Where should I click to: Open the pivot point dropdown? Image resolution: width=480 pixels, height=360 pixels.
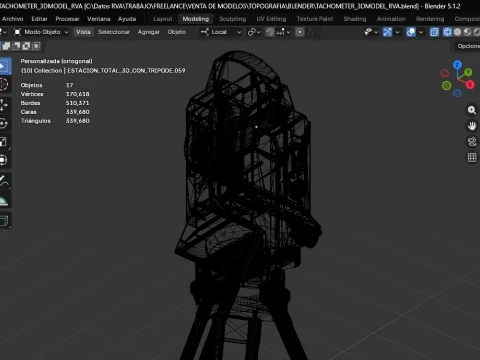(x=254, y=32)
